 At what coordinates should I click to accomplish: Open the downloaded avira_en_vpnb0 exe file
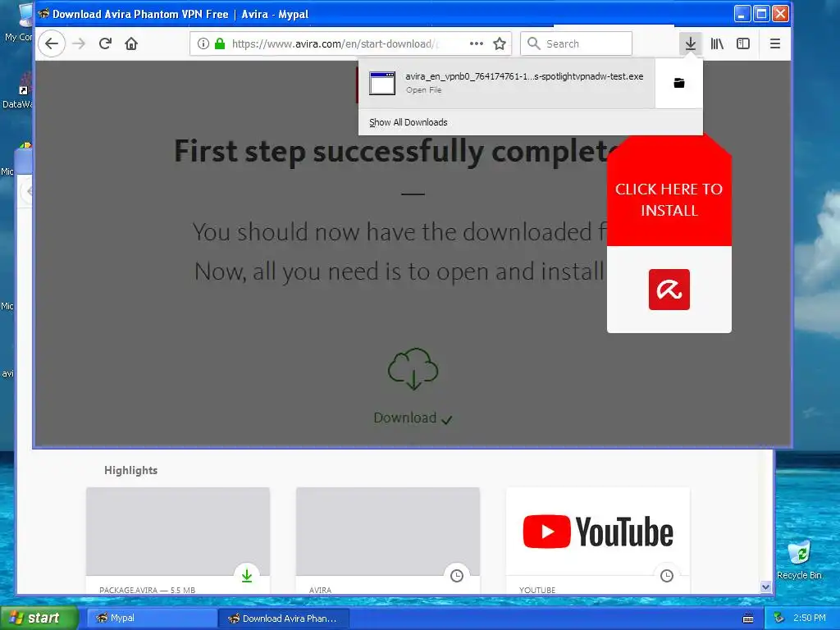(507, 83)
